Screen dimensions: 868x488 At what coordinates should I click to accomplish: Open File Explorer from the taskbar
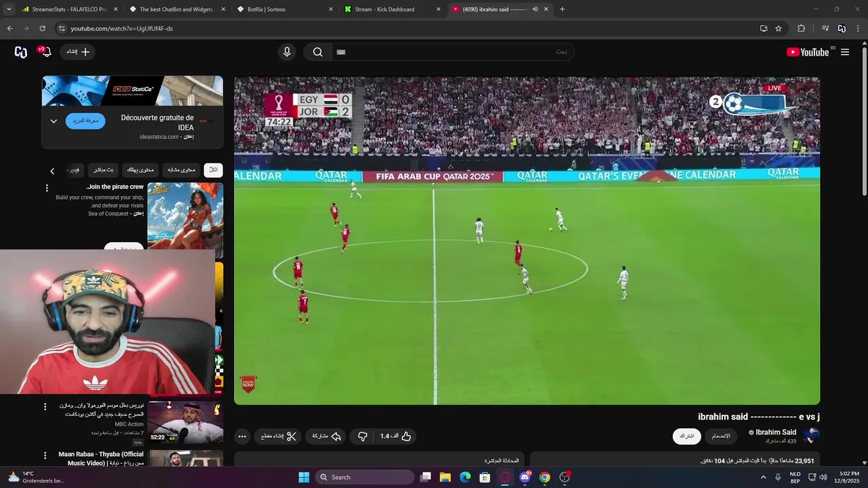click(x=446, y=477)
